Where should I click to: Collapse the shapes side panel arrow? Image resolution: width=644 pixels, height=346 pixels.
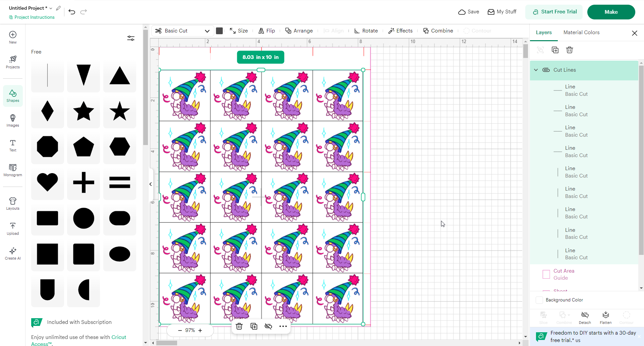(151, 184)
